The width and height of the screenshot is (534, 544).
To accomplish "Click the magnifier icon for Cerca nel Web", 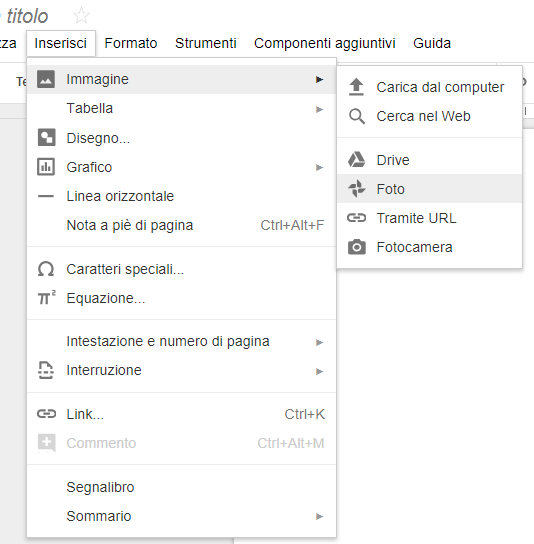I will point(357,116).
